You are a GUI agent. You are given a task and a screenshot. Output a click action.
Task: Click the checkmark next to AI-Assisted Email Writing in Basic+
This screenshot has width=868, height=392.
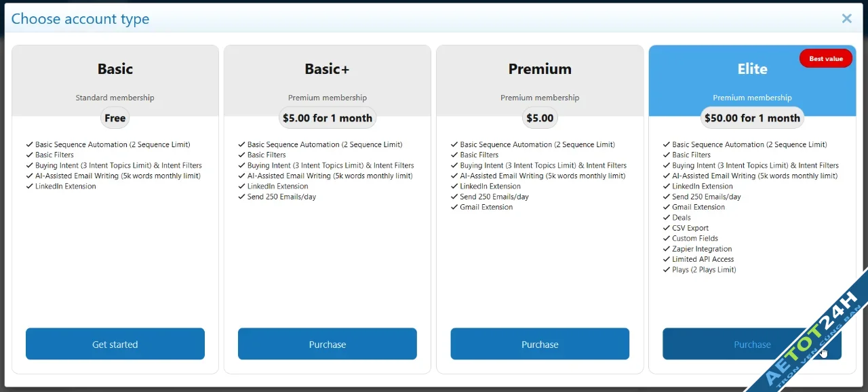tap(241, 176)
